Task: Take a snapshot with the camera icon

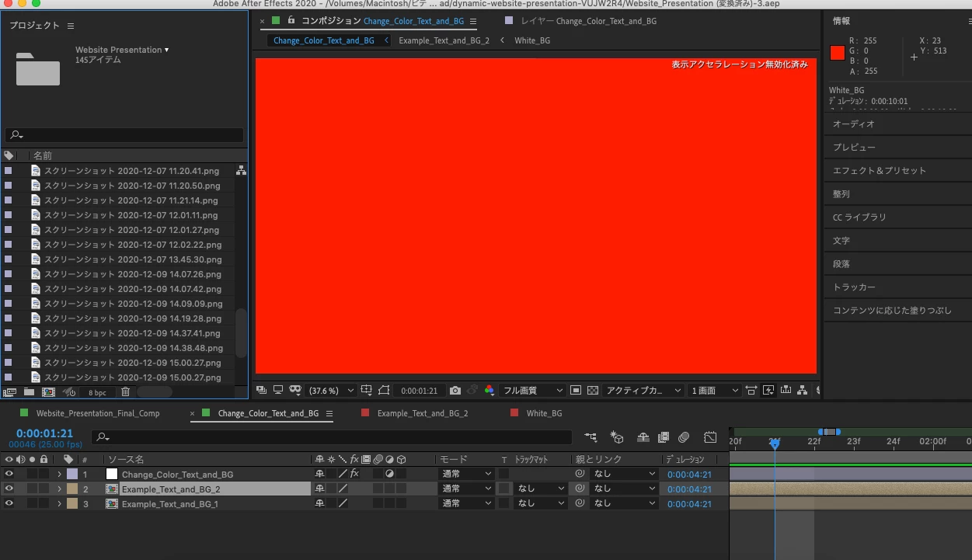Action: click(455, 391)
